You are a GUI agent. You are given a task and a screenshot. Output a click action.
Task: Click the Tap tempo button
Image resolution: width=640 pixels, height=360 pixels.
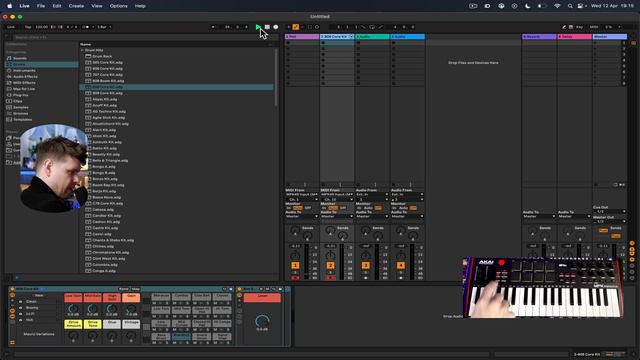[28, 27]
